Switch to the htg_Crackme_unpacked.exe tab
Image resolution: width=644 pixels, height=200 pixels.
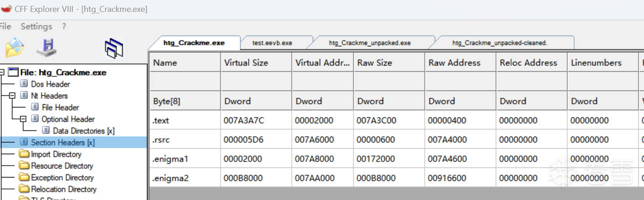370,43
